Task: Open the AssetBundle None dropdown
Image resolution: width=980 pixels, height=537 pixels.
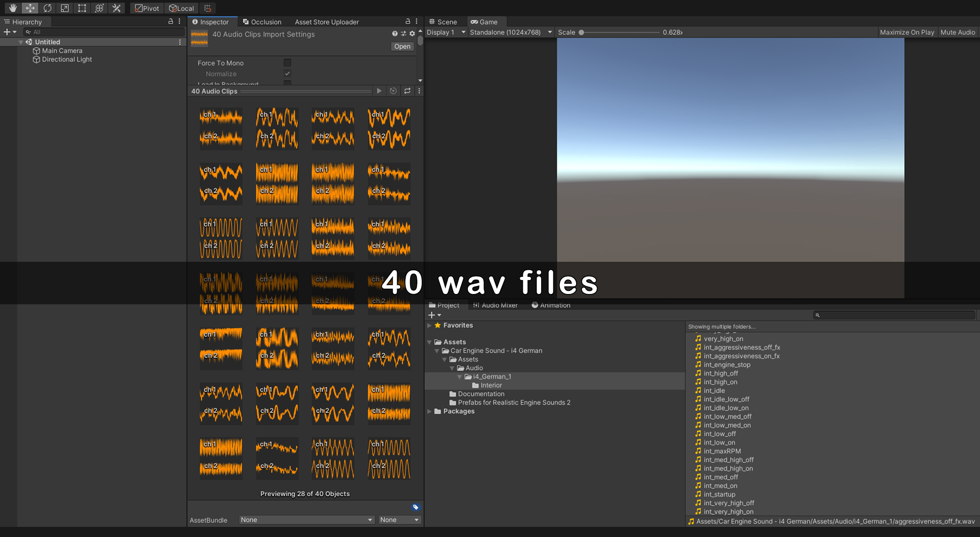Action: click(x=306, y=520)
